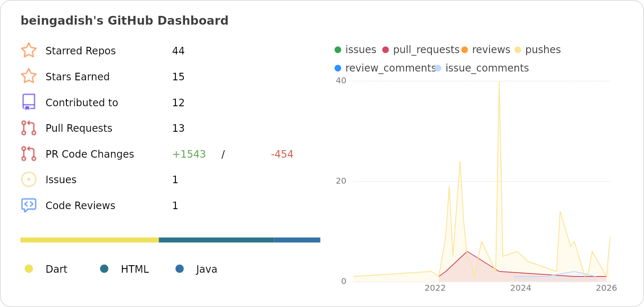Click the tallest pushes spike in the chart
This screenshot has height=307, width=644.
coord(499,82)
